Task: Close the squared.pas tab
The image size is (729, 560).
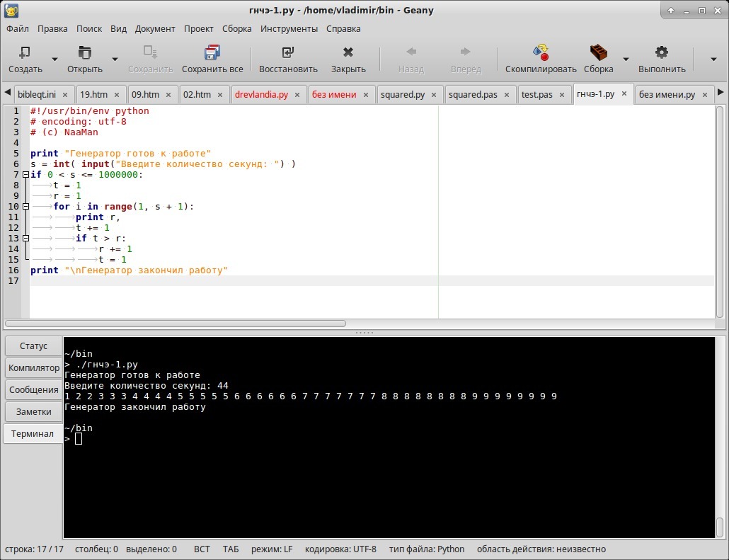Action: [507, 95]
